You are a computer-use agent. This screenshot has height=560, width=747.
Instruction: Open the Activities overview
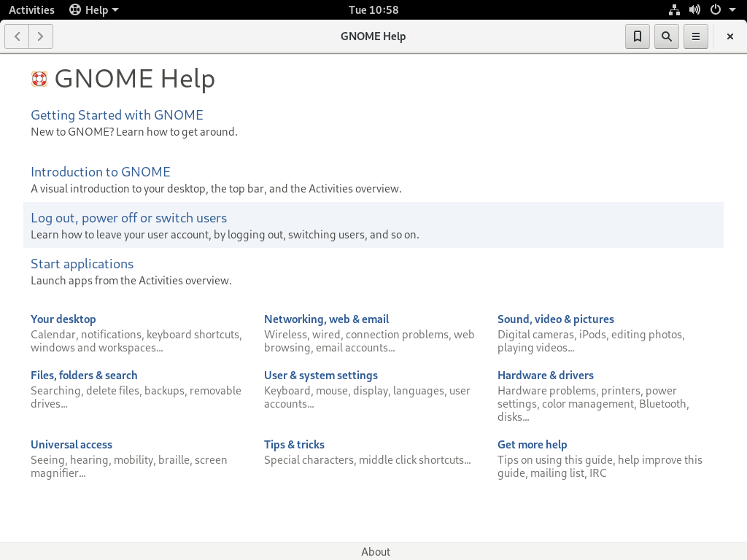[31, 9]
